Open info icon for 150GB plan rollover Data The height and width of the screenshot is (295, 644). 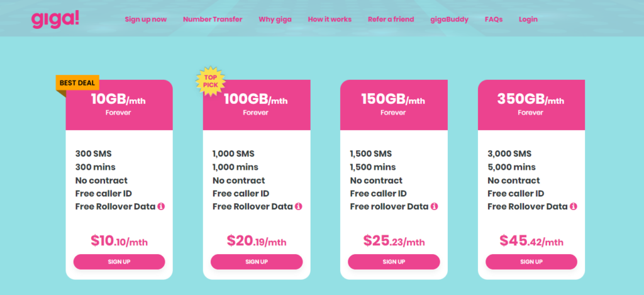[x=435, y=206]
